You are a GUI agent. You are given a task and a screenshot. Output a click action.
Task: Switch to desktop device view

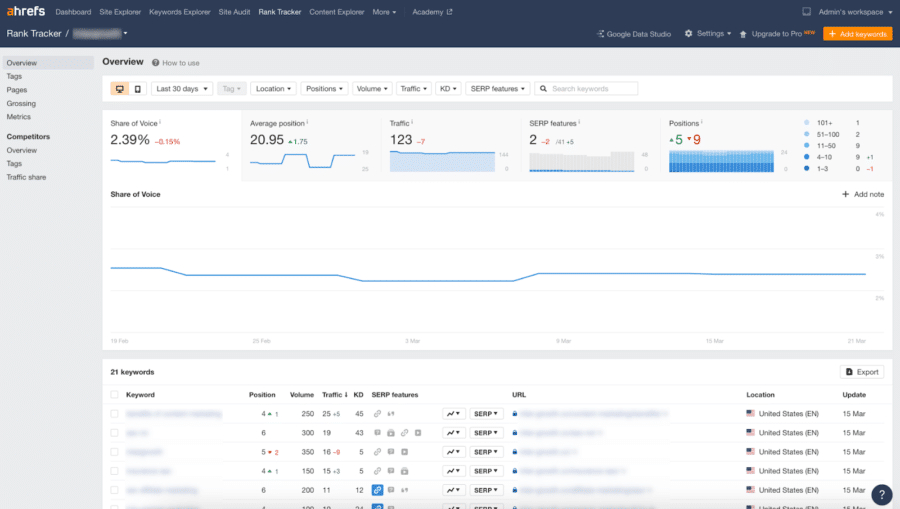click(119, 88)
